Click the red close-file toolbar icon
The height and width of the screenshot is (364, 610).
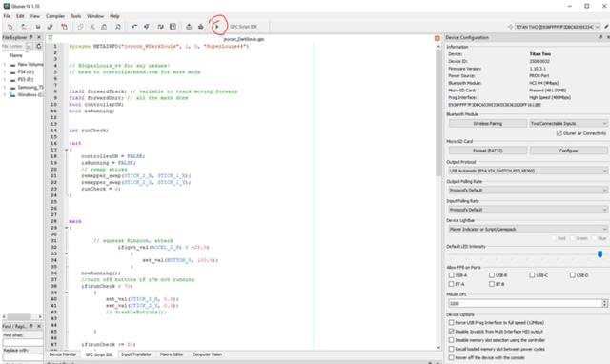64,27
